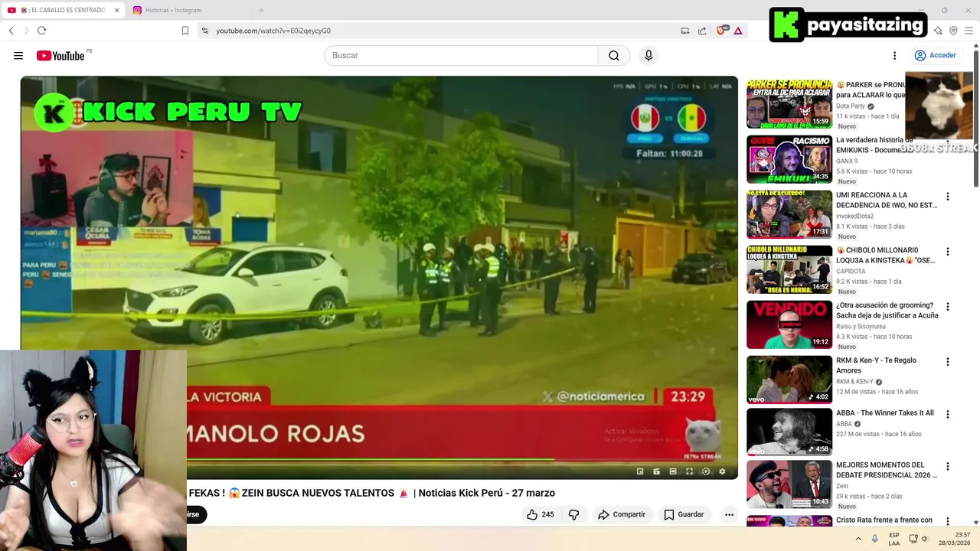
Task: Click the Compartir share button
Action: [x=622, y=514]
